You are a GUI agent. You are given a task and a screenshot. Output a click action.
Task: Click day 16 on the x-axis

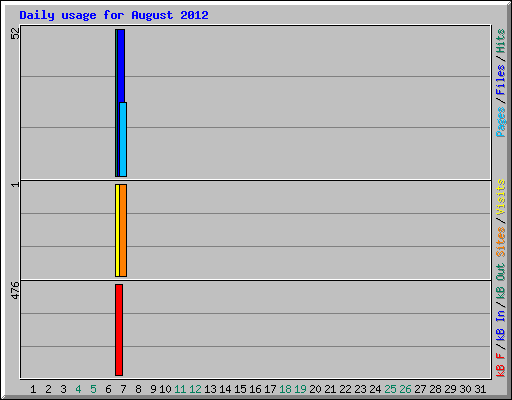(255, 389)
